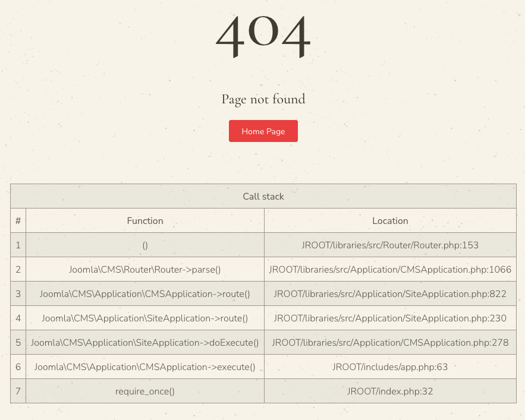Screen dimensions: 525x420
Task: Click the SiteApplication.php:230 location cell
Action: (390, 318)
